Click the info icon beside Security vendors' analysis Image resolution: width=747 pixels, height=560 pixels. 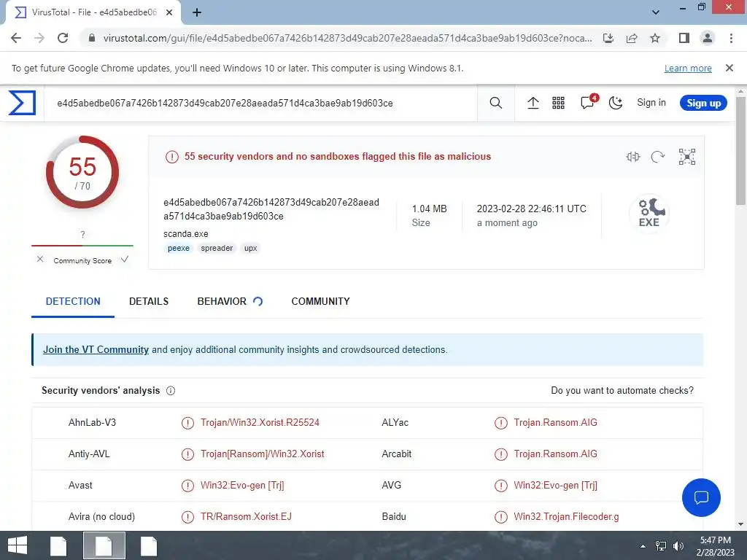[x=171, y=391]
